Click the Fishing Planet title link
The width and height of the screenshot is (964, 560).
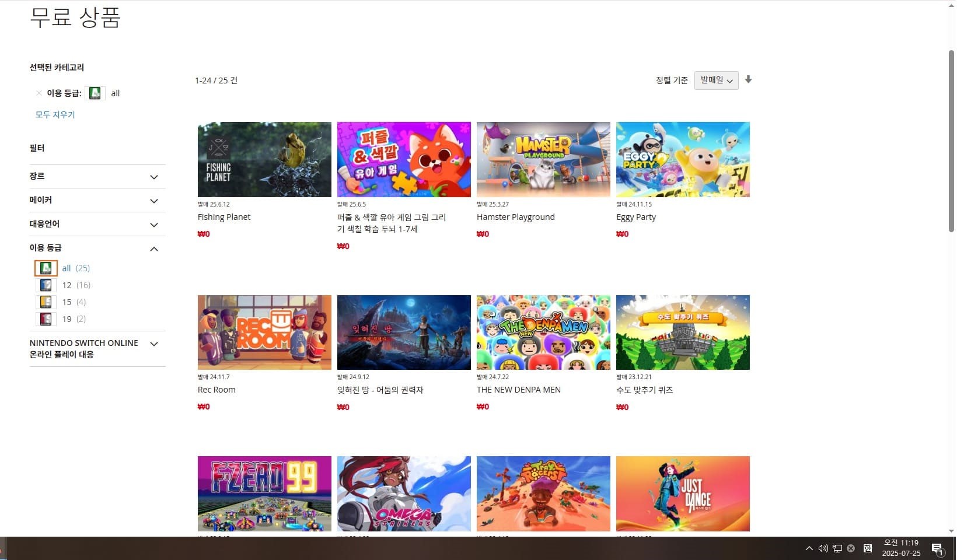tap(224, 217)
